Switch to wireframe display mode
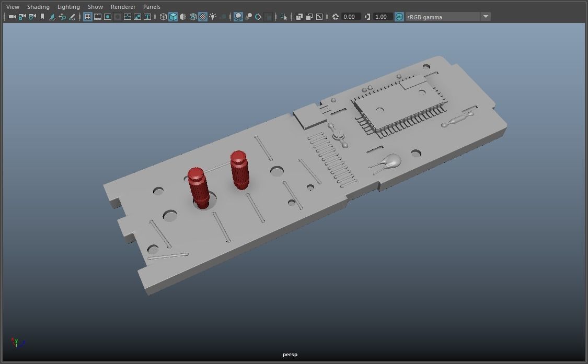The image size is (588, 364). pos(163,17)
